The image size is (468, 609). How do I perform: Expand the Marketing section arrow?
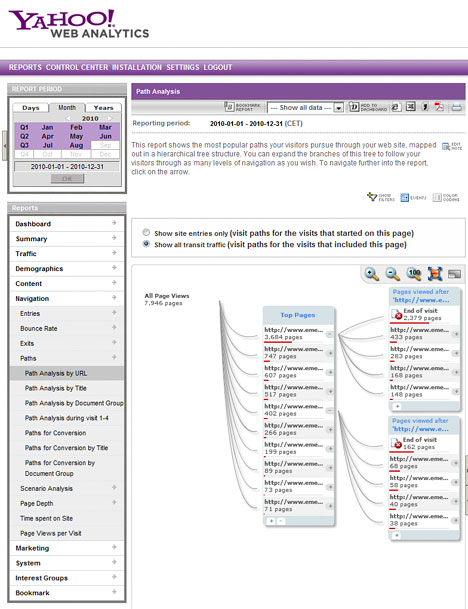(x=114, y=547)
